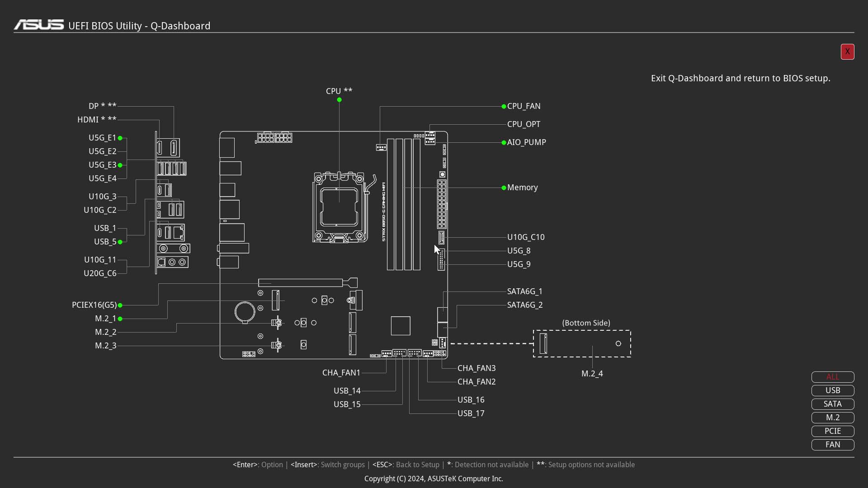Select the U5G_8 header label
The image size is (868, 488).
[519, 251]
